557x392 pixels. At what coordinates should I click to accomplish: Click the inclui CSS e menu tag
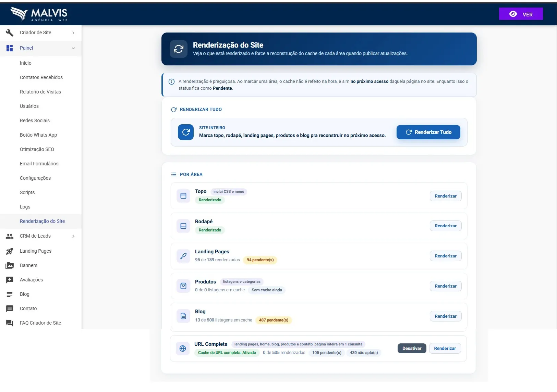coord(229,192)
